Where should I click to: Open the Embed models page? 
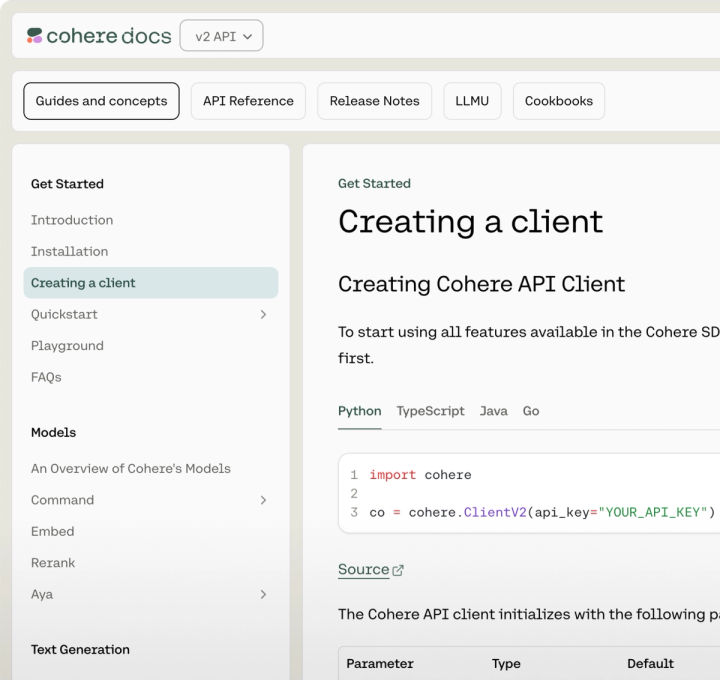52,531
